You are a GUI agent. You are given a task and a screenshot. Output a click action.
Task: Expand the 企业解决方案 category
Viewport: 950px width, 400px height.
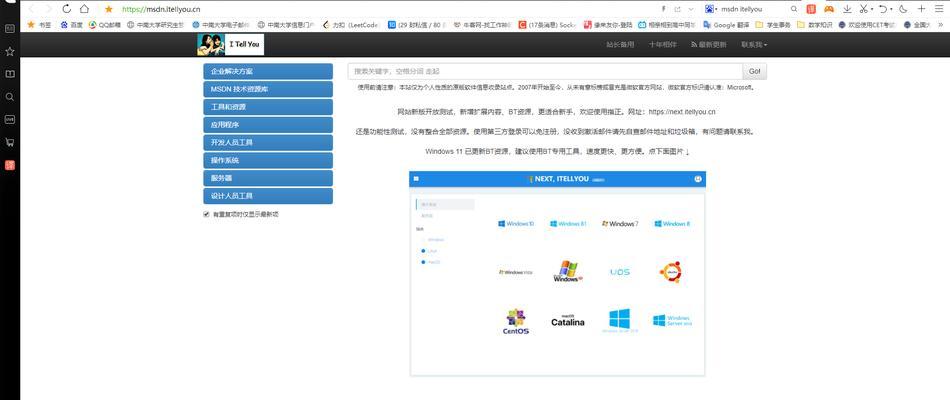pyautogui.click(x=268, y=72)
